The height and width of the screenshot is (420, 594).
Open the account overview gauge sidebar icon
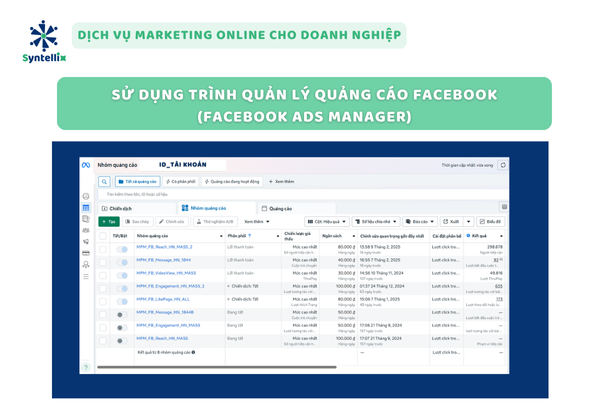click(x=86, y=196)
